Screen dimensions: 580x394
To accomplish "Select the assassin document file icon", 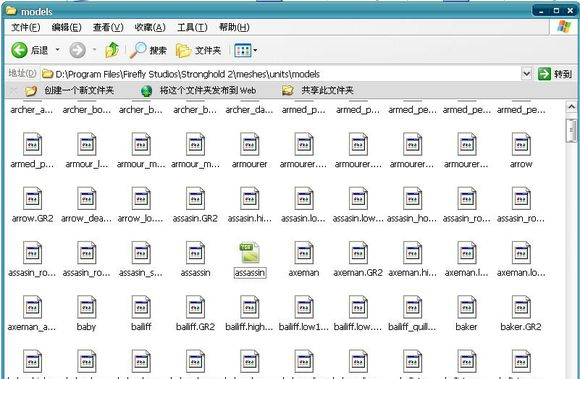I will click(195, 253).
